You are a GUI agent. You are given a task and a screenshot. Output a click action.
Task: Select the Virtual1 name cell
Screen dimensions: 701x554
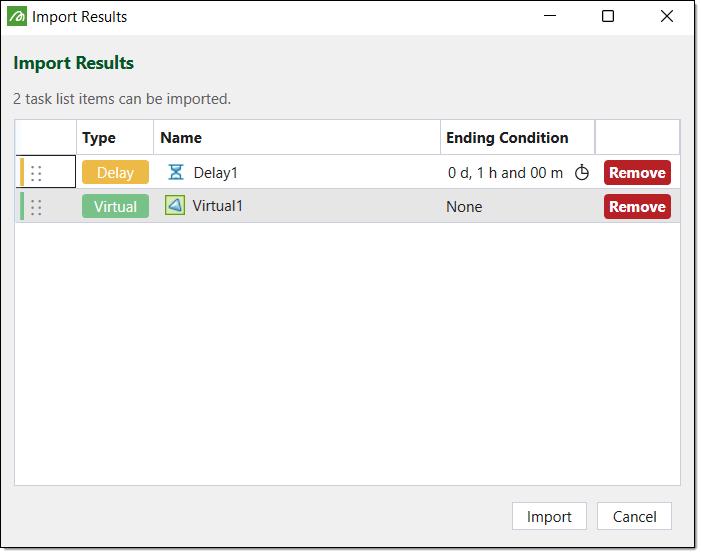(218, 206)
